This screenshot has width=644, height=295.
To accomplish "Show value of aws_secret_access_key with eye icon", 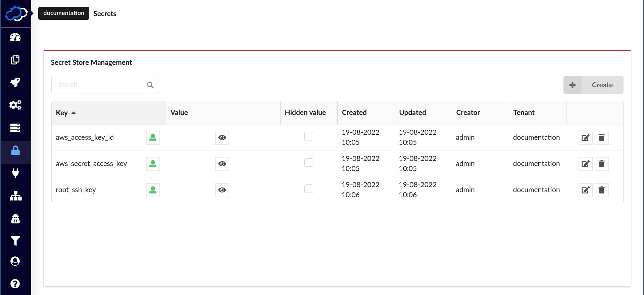I will pyautogui.click(x=222, y=164).
